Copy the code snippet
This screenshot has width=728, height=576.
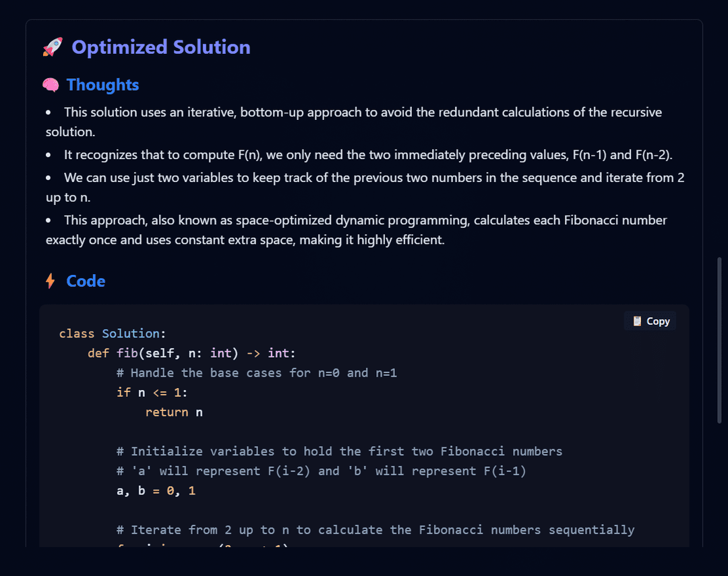[x=650, y=321]
